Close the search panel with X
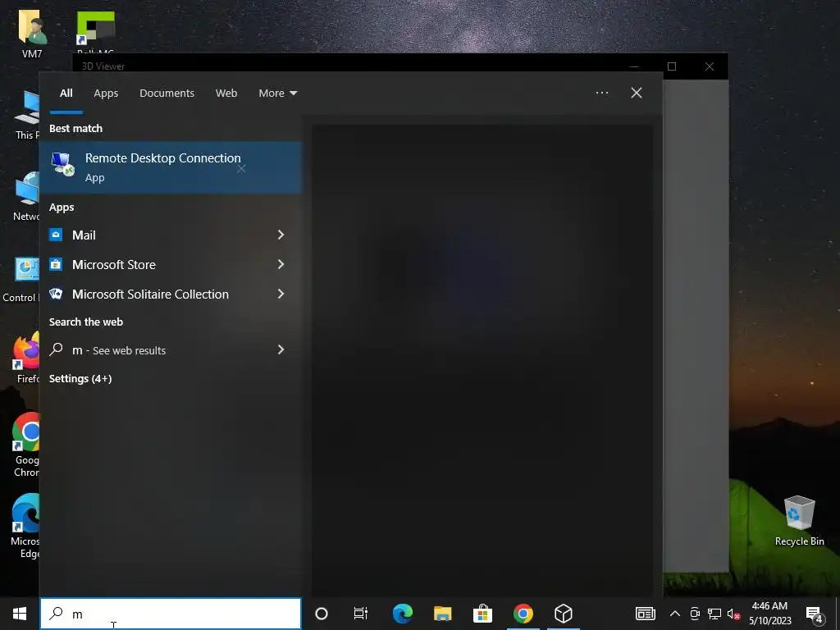 coord(637,93)
